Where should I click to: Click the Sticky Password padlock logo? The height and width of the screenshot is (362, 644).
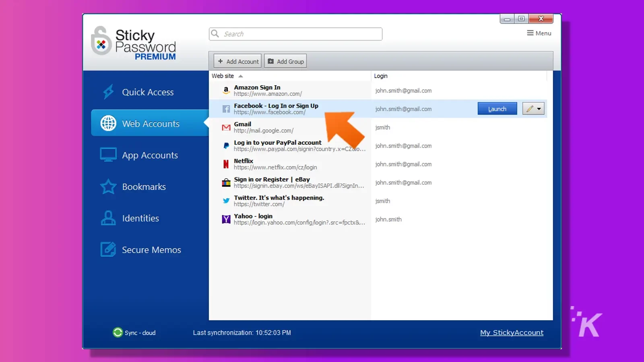pyautogui.click(x=101, y=41)
